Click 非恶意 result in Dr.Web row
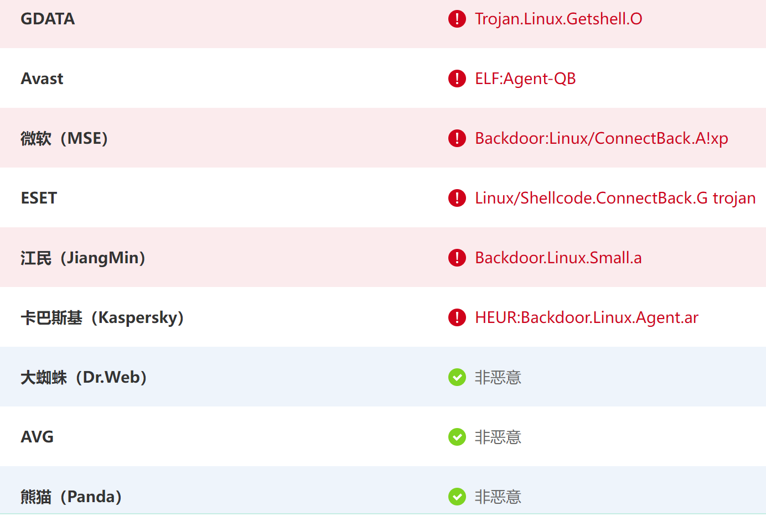Viewport: 766px width, 532px height. 498,377
